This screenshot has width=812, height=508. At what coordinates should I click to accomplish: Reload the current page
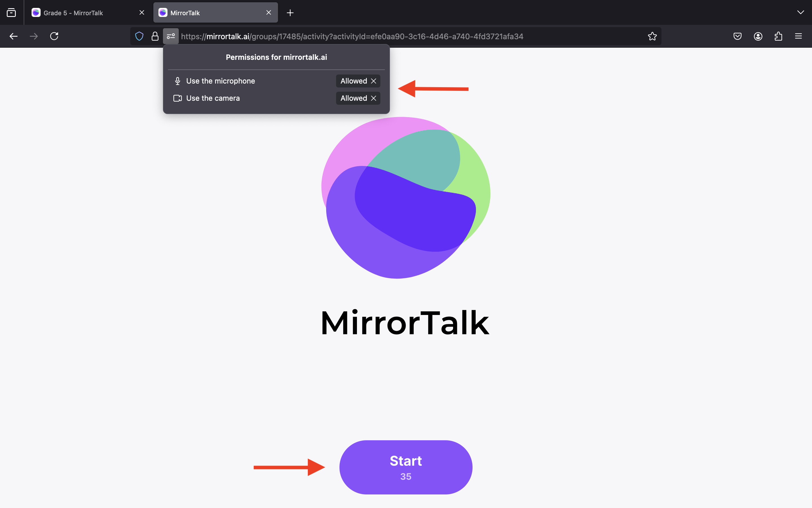coord(54,36)
